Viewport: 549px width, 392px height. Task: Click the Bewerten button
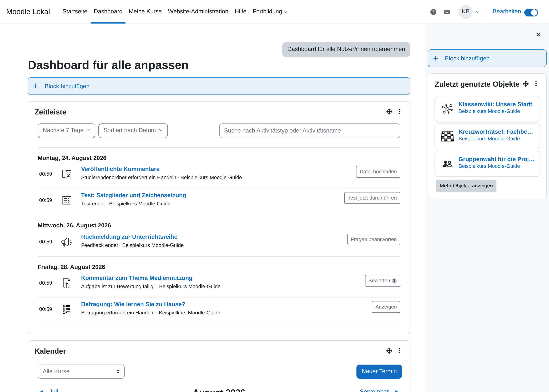pos(382,281)
